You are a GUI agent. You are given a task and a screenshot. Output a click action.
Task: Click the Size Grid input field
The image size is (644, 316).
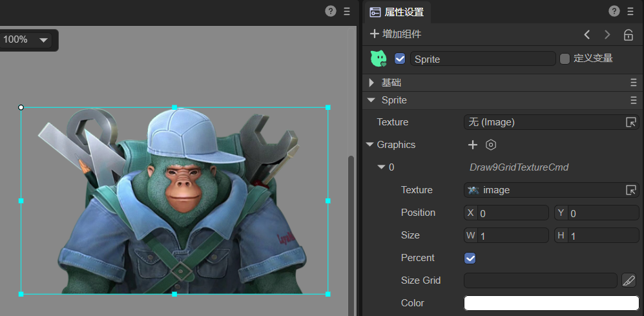(x=541, y=280)
